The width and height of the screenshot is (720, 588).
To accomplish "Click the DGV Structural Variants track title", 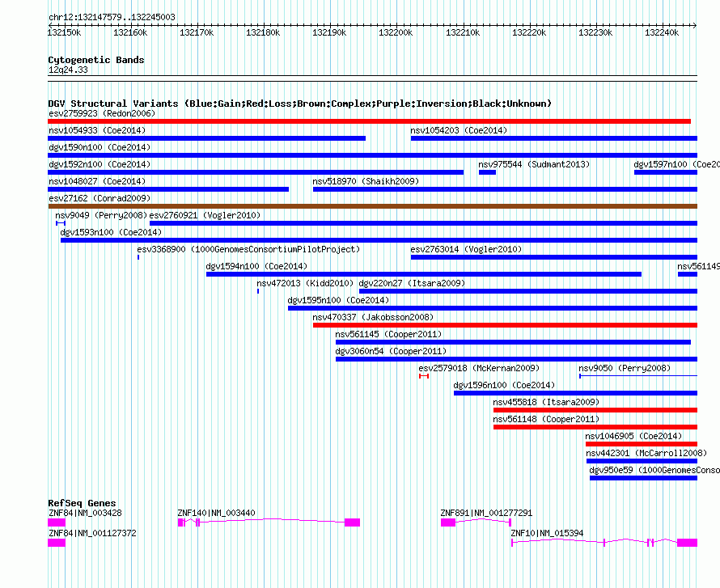I will pyautogui.click(x=300, y=104).
